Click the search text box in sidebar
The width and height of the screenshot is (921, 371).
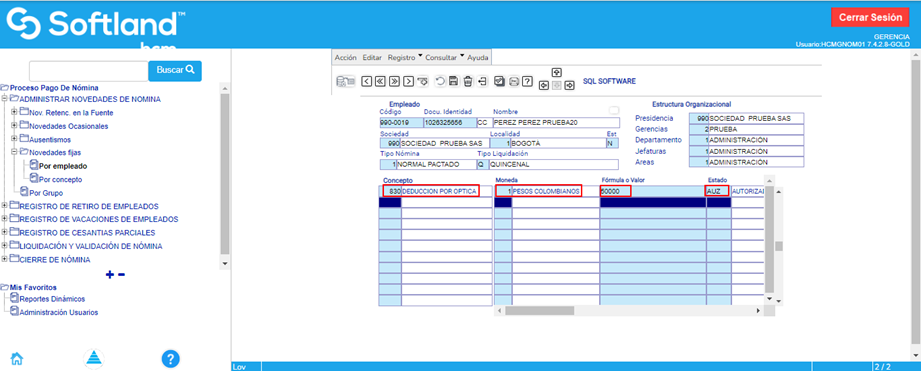89,70
